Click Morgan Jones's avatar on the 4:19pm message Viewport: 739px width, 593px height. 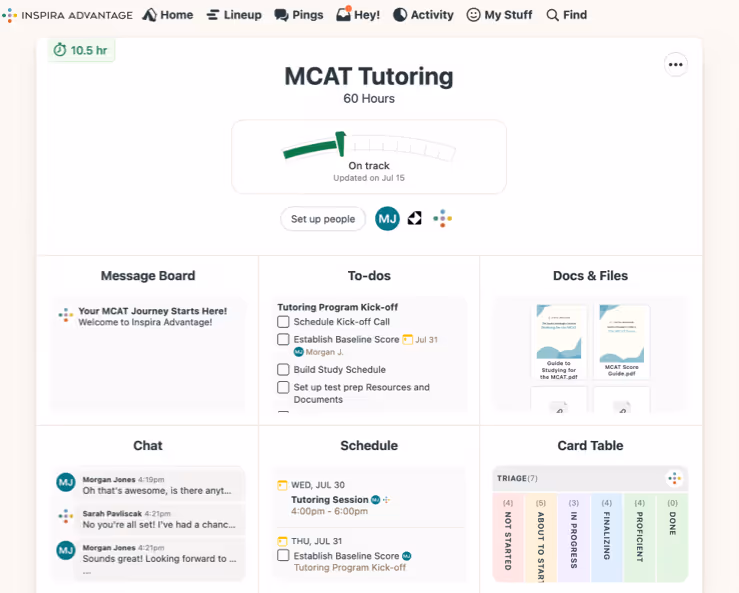tap(66, 482)
